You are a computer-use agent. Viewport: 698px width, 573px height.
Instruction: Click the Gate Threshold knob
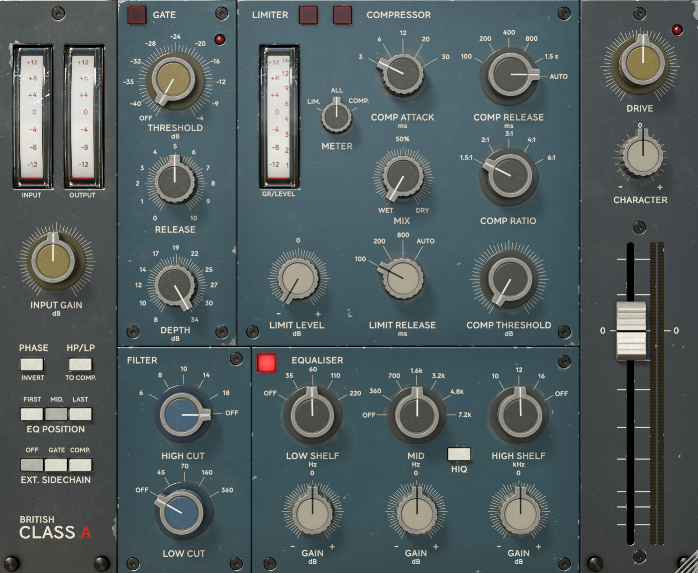tap(173, 80)
